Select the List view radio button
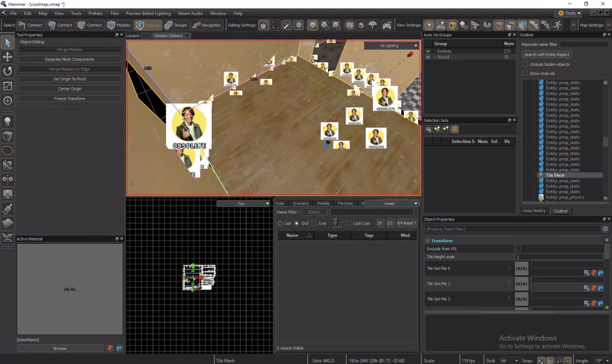This screenshot has height=364, width=612. pyautogui.click(x=280, y=223)
